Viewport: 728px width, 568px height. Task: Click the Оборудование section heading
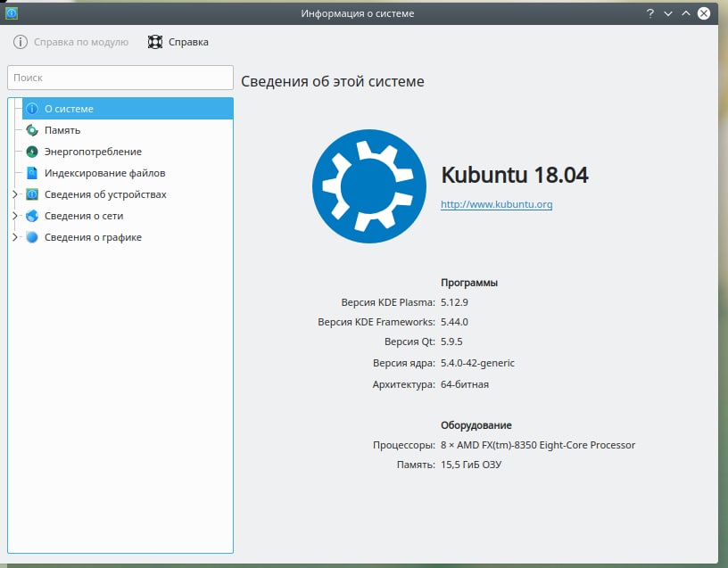[476, 425]
